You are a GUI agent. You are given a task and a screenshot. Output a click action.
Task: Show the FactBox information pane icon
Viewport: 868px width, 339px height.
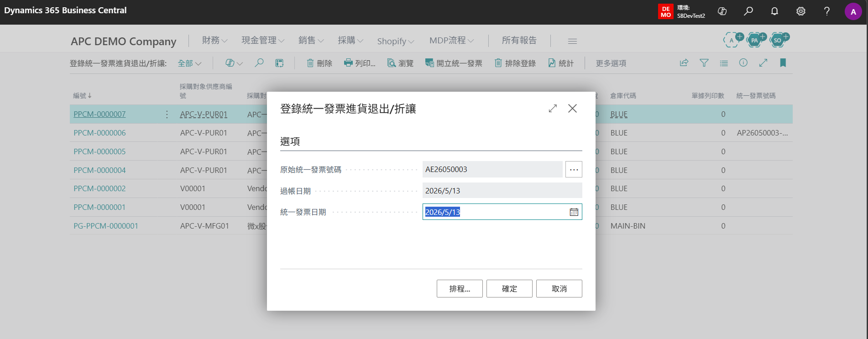743,63
